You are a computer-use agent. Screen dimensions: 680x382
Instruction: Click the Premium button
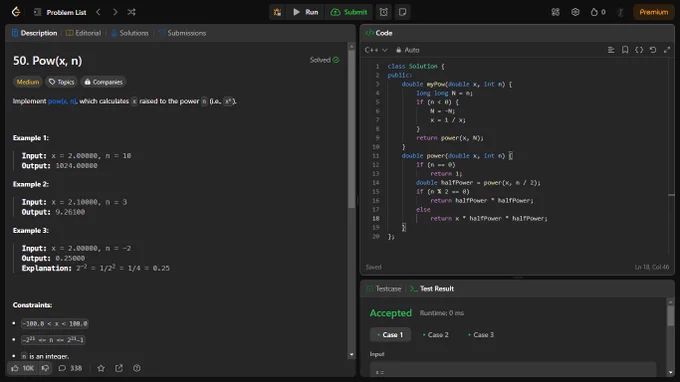click(x=654, y=12)
